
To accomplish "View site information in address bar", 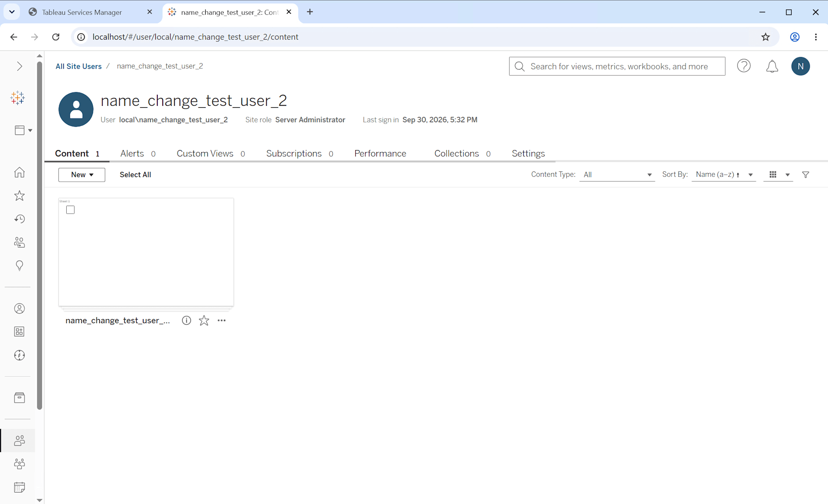I will (x=82, y=37).
